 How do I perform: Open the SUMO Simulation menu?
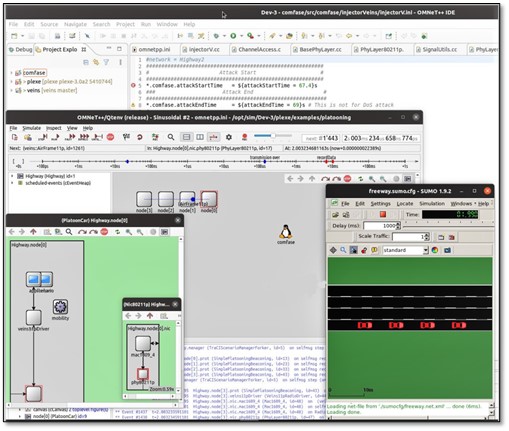(432, 203)
